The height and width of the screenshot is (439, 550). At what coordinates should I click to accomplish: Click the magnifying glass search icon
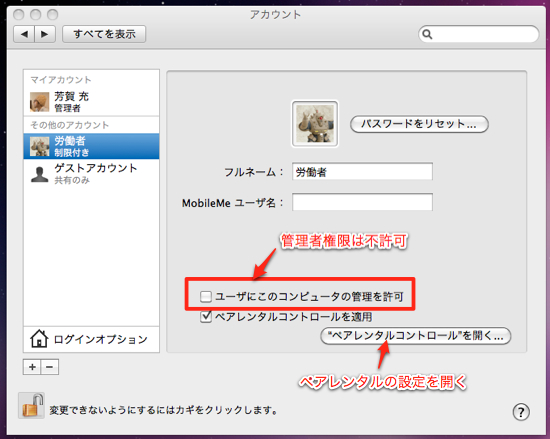(427, 34)
